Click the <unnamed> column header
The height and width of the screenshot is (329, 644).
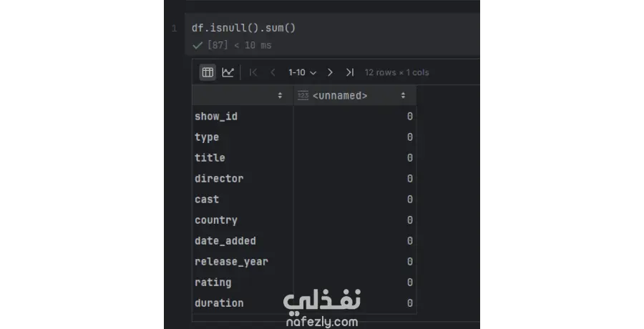coord(340,95)
